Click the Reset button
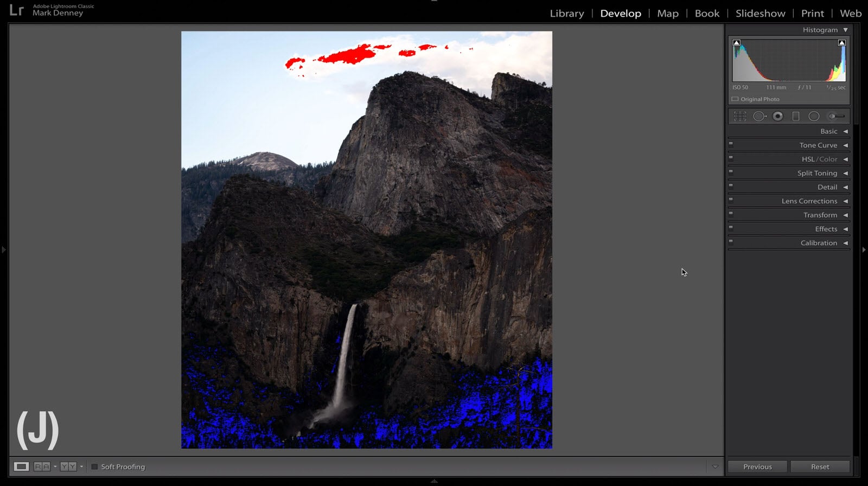Viewport: 868px width, 486px height. pyautogui.click(x=820, y=466)
